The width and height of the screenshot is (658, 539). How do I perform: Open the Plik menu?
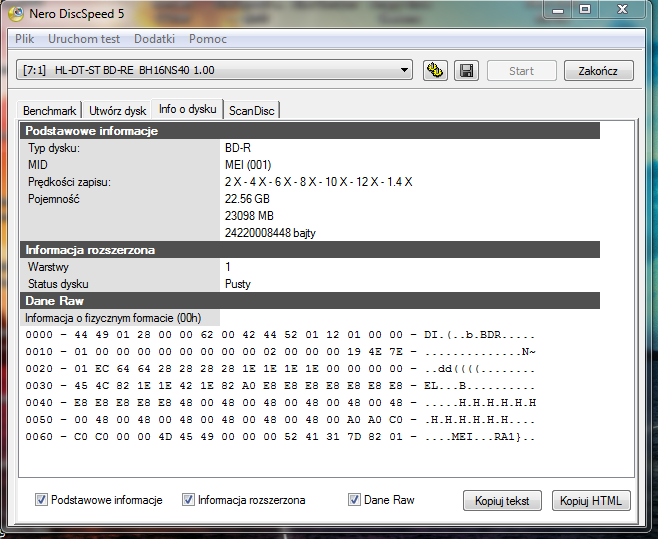point(24,39)
